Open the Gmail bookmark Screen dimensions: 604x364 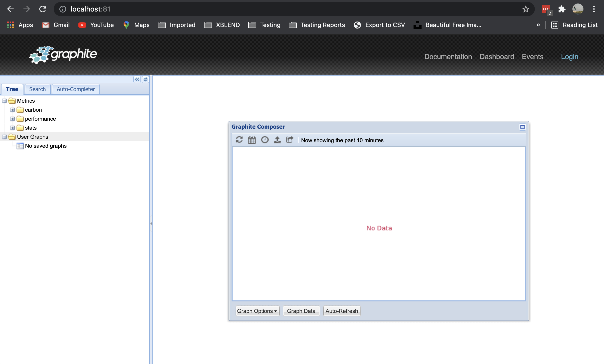tap(56, 25)
